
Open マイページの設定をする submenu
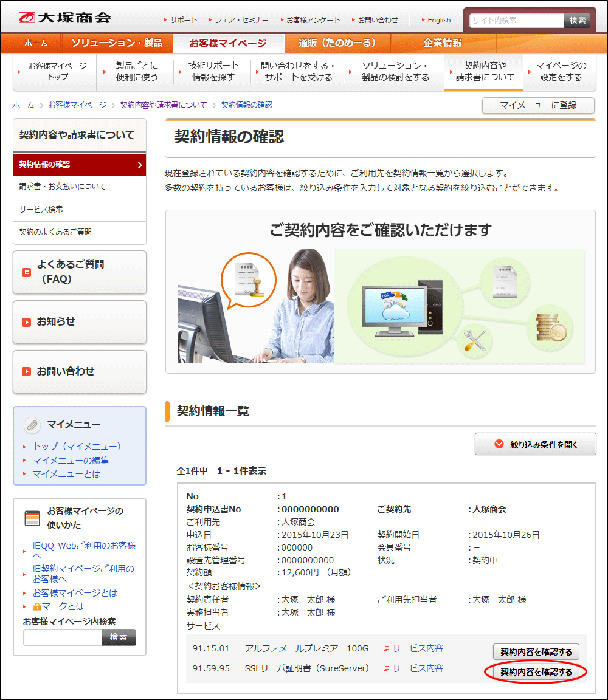tap(560, 72)
